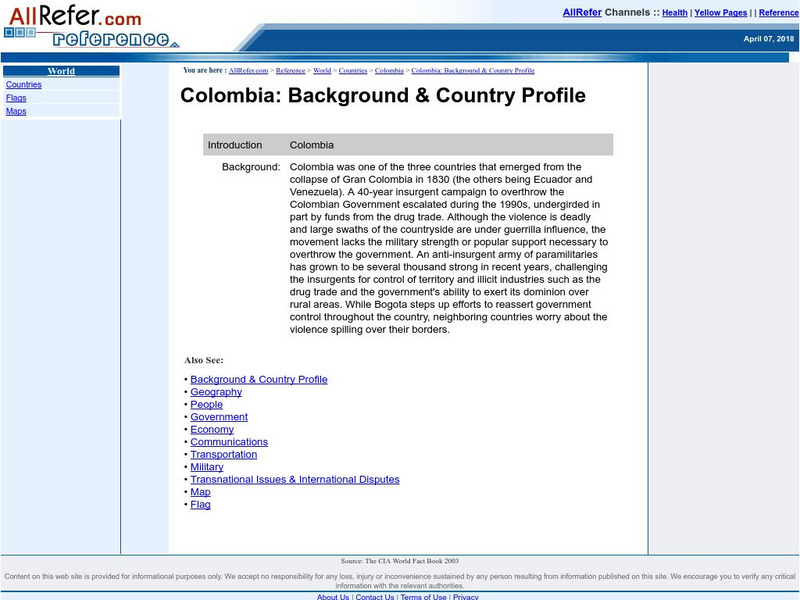Screen dimensions: 800x600
Task: Open the World breadcrumb link
Action: pyautogui.click(x=322, y=71)
